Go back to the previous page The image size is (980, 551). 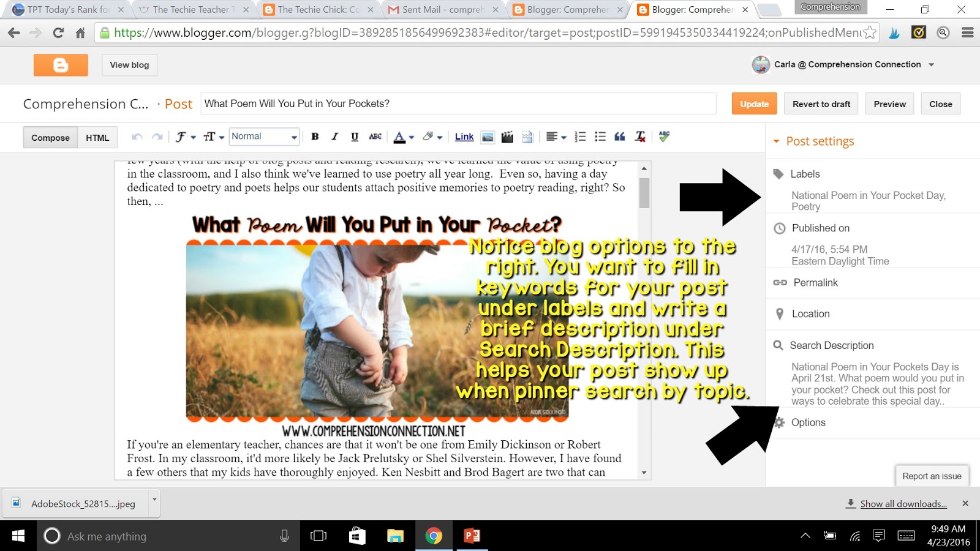[x=13, y=33]
